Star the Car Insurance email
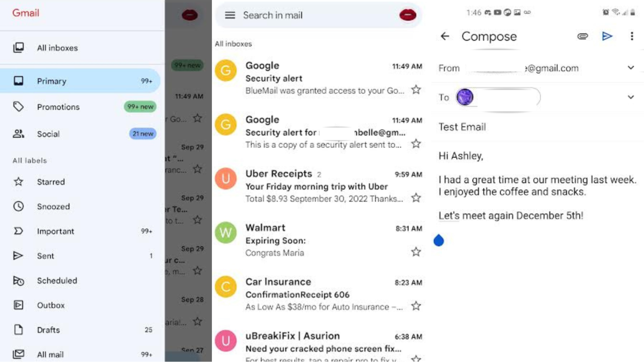Screen dimensions: 644x362 pyautogui.click(x=415, y=306)
